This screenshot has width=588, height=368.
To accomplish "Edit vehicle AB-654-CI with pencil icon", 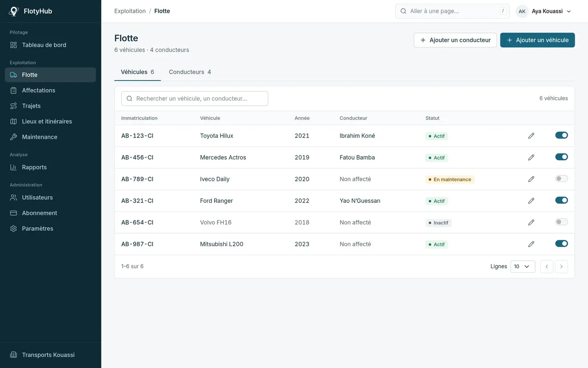I will [x=531, y=222].
